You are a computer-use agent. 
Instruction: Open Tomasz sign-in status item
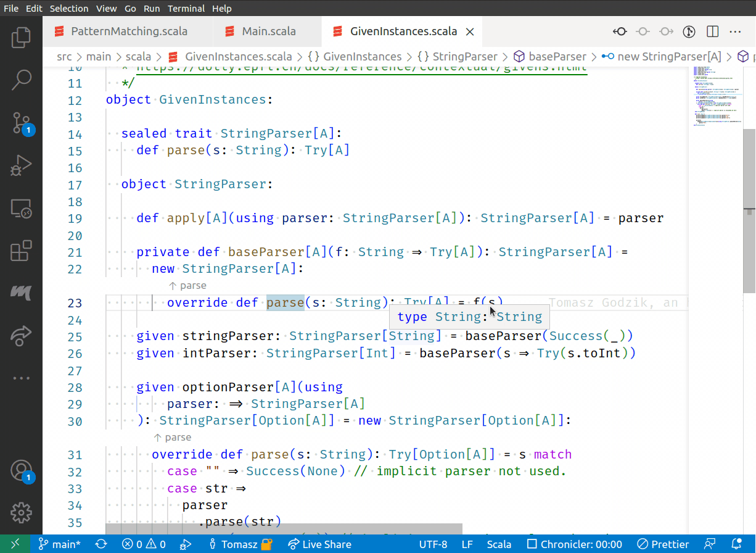tap(240, 544)
